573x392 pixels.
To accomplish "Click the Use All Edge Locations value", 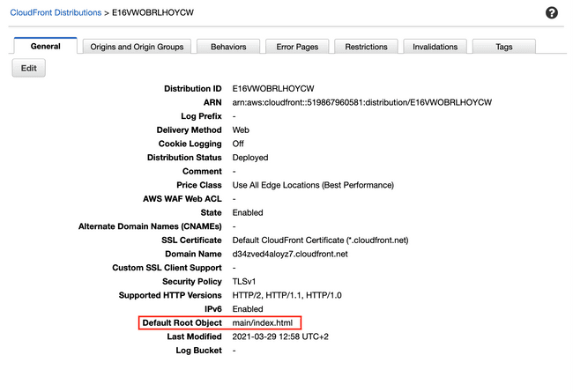I will point(313,186).
